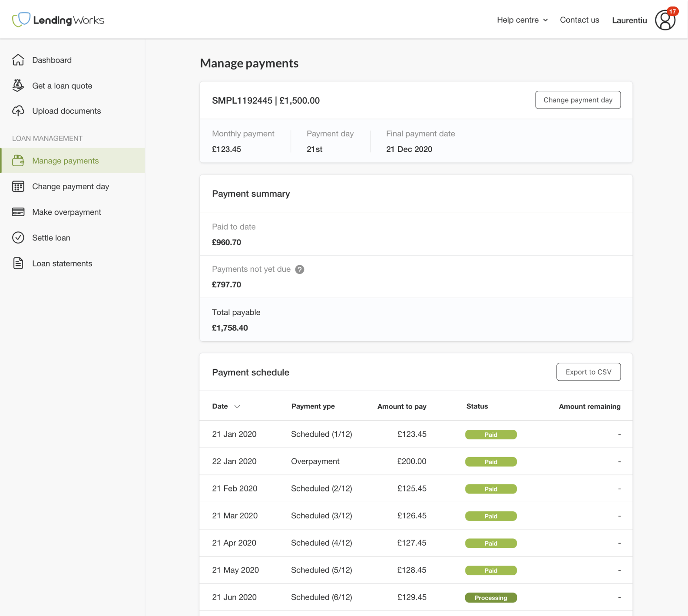Select the 22 Jan 2020 date cell
The image size is (688, 616).
pos(234,461)
